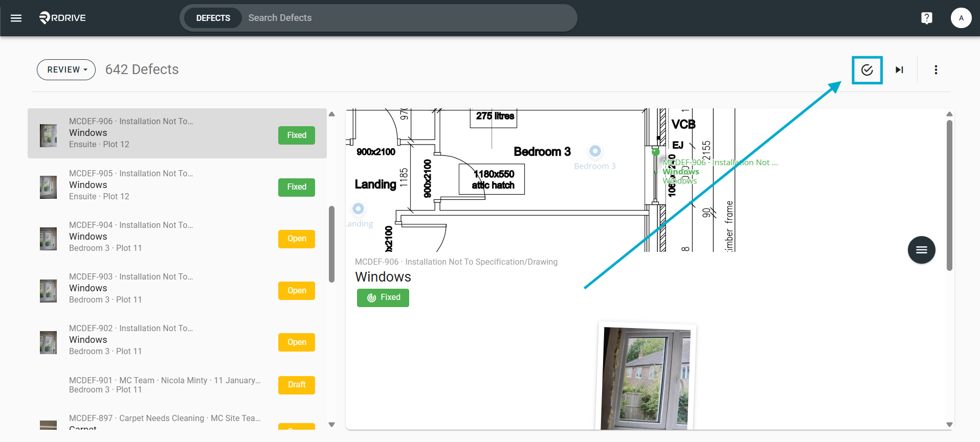Screen dimensions: 980x442
Task: Open the user account avatar
Action: 961,18
